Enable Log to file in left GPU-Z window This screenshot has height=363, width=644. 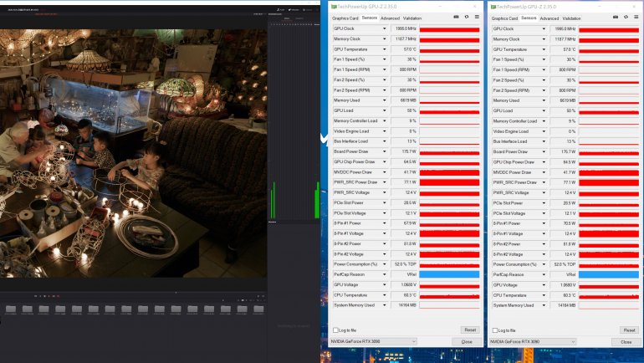click(x=335, y=330)
